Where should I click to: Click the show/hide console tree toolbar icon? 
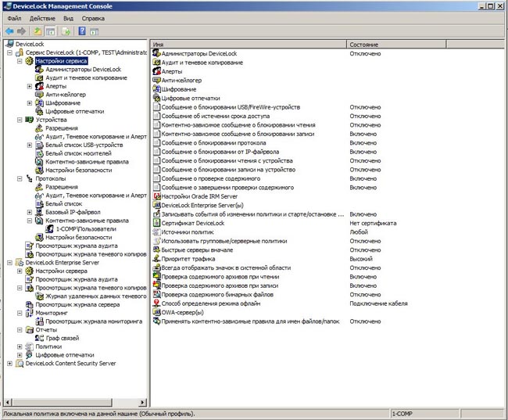(50, 31)
